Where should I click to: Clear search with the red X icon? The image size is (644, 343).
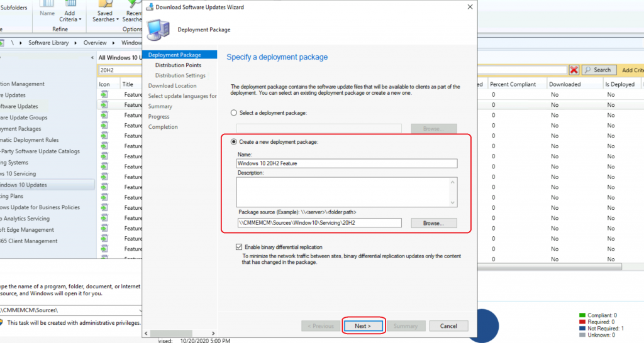pos(574,70)
